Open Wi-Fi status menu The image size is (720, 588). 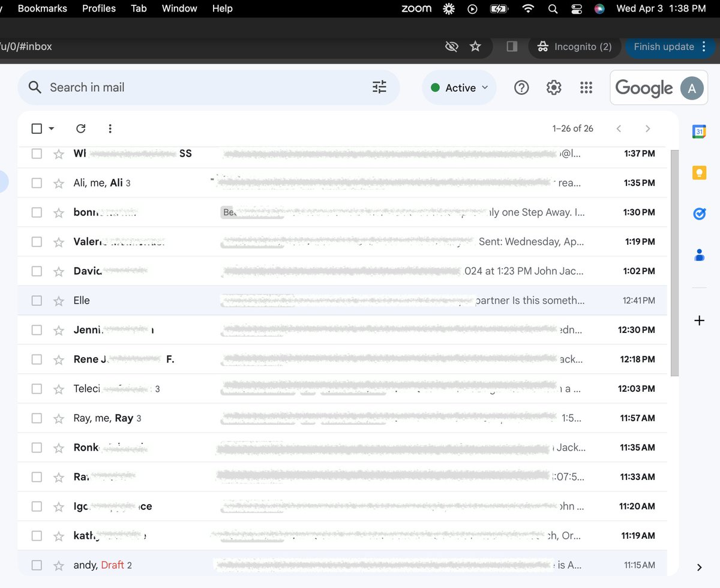pos(528,8)
